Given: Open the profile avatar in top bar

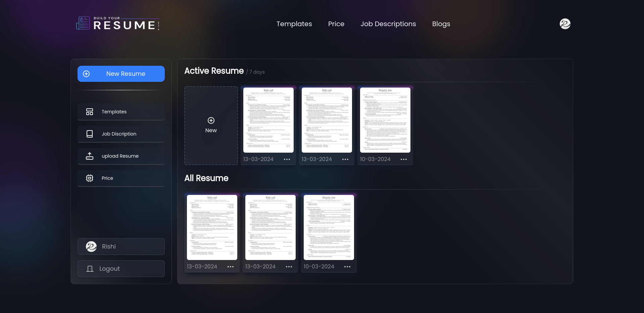Looking at the screenshot, I should 565,24.
